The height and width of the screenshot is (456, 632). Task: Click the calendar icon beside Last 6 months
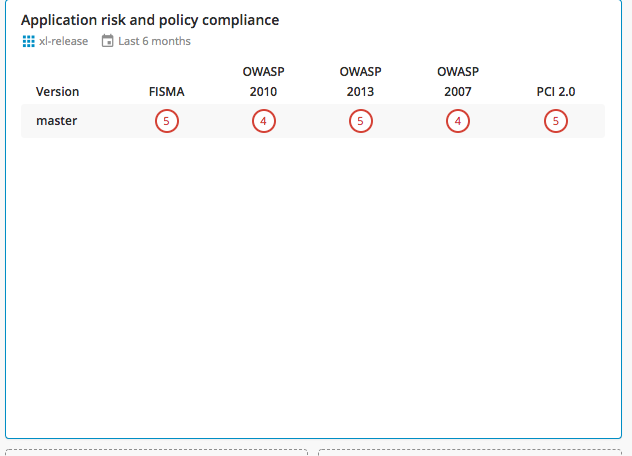point(107,41)
